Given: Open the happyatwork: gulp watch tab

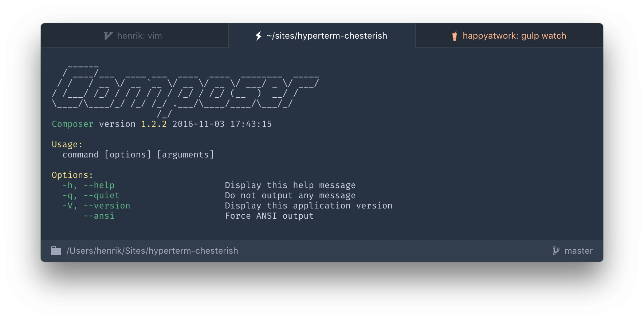Looking at the screenshot, I should (x=509, y=36).
